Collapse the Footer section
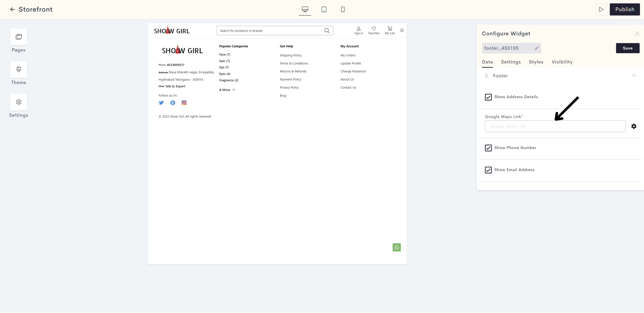644x313 pixels. coord(634,75)
